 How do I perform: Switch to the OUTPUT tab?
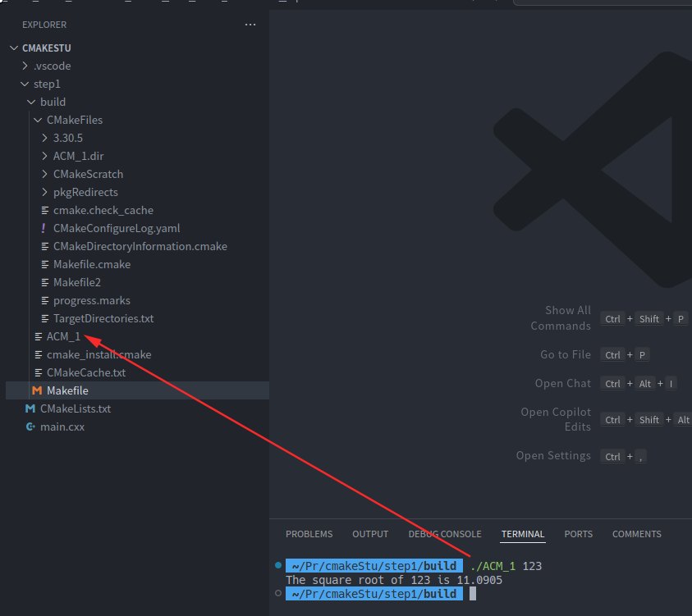point(370,534)
